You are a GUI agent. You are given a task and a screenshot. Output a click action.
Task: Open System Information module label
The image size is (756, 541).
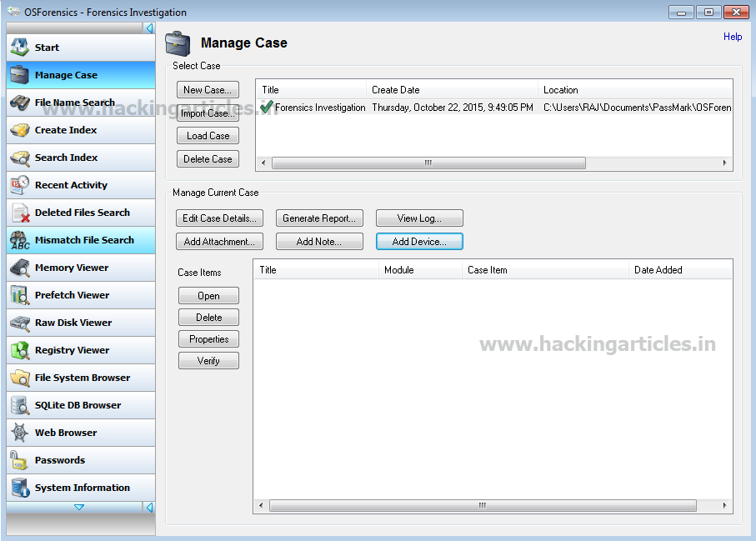(x=83, y=488)
